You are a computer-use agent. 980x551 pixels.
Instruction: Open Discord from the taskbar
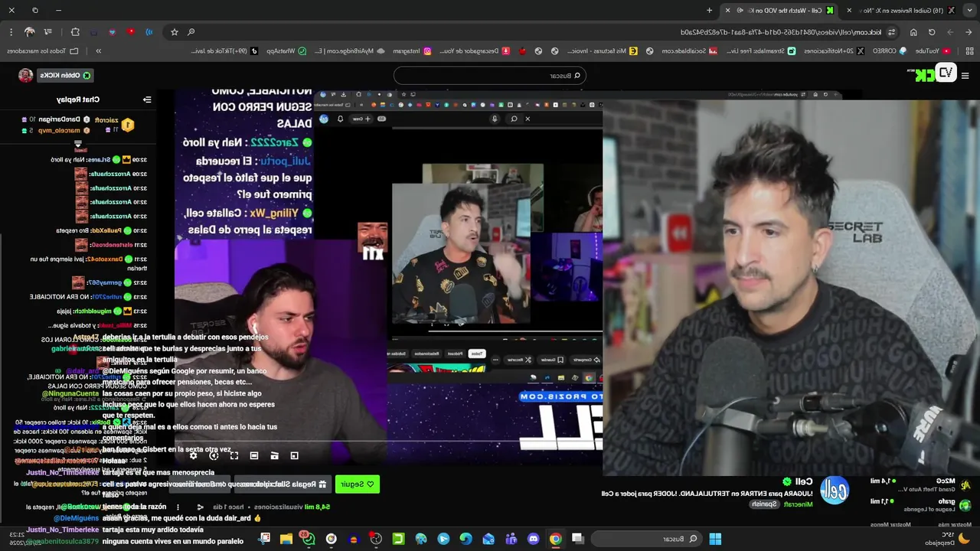point(533,539)
